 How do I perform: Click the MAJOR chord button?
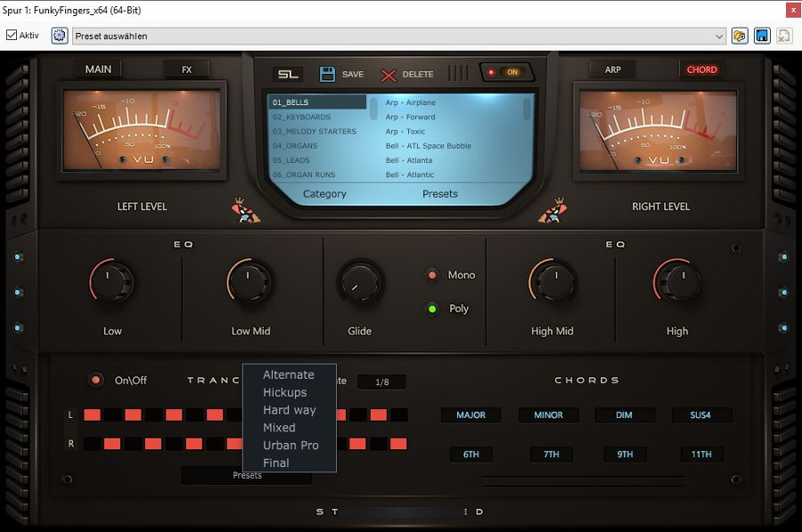471,415
